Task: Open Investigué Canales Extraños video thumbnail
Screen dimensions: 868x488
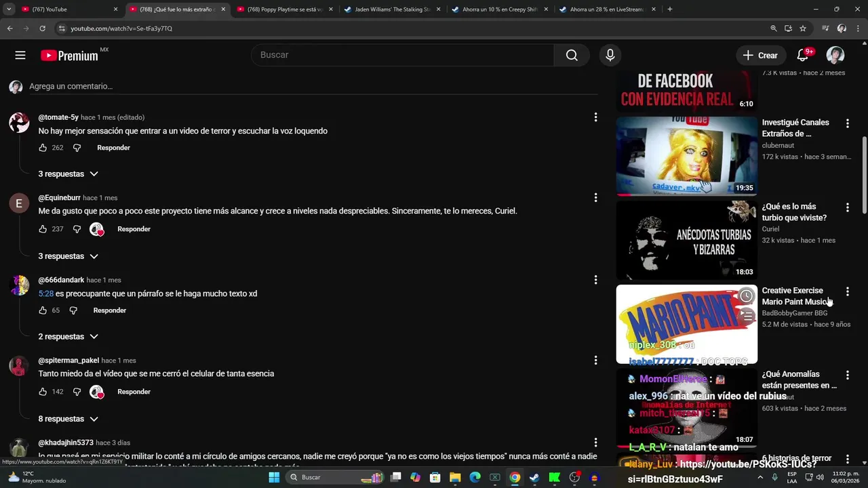Action: [686, 156]
